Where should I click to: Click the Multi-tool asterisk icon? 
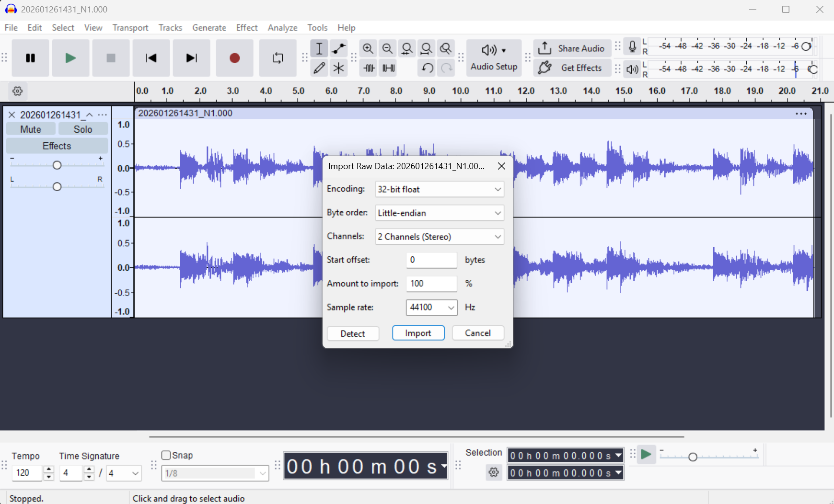pos(338,68)
